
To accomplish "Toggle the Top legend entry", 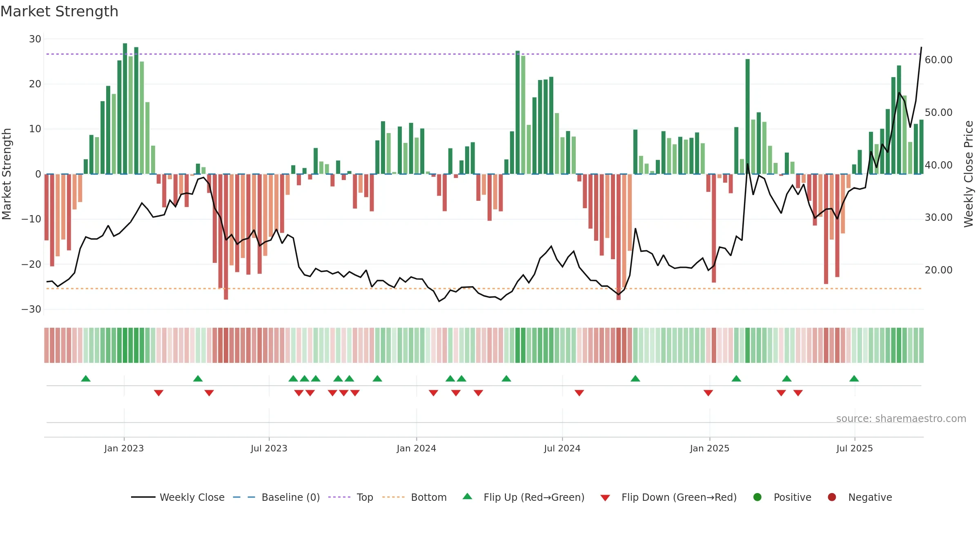I will 351,497.
